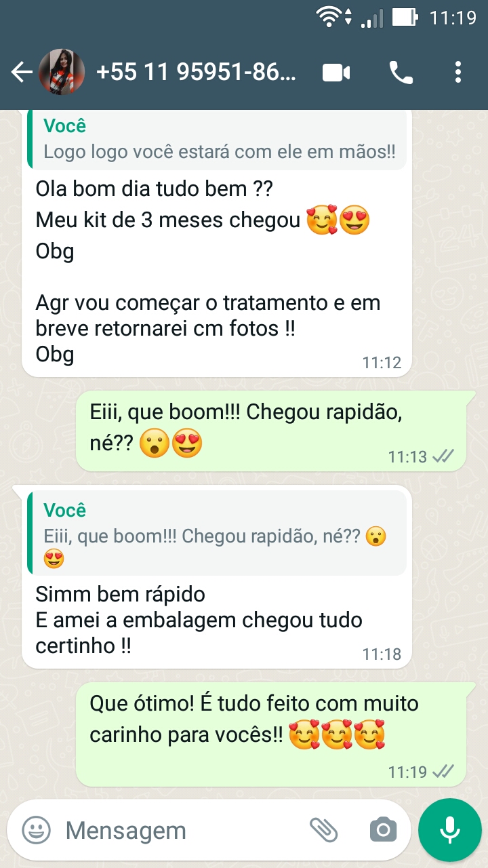Tap the Wi-Fi icon in status bar
The height and width of the screenshot is (868, 488).
(x=329, y=17)
